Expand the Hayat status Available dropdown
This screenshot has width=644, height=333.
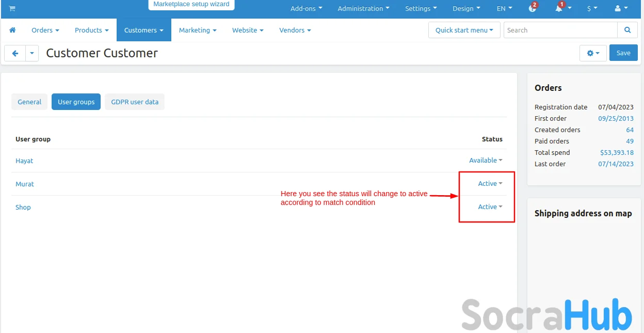485,161
